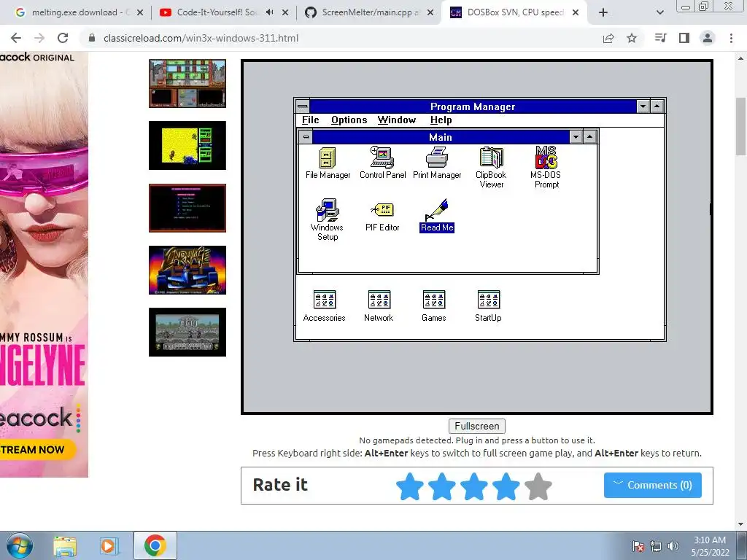This screenshot has width=747, height=560.
Task: Share this page via share icon
Action: (608, 38)
